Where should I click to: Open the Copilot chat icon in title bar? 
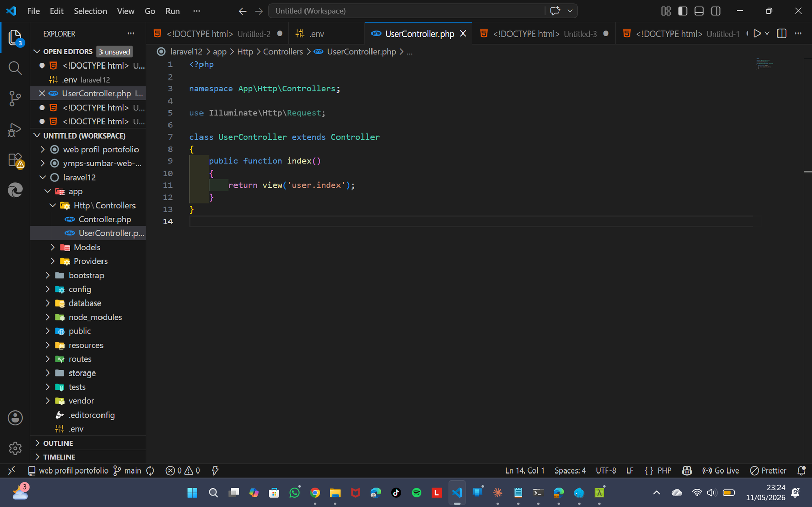point(555,11)
